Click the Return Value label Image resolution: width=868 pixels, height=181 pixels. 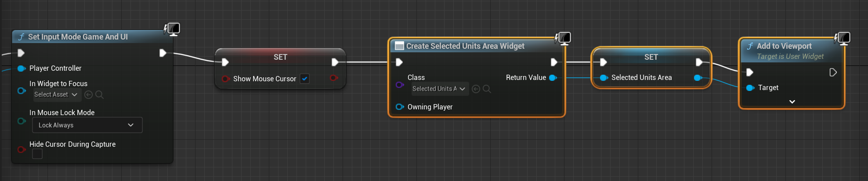click(526, 77)
